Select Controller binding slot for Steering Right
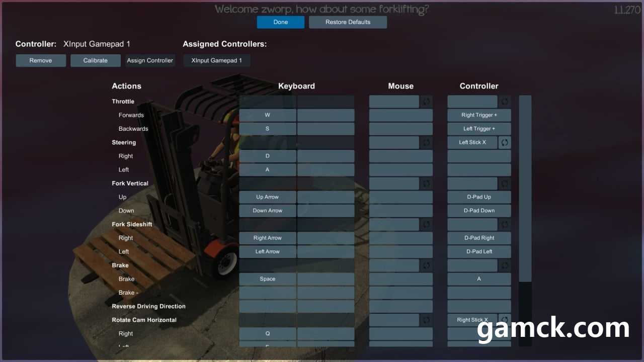This screenshot has height=362, width=644. coord(479,156)
